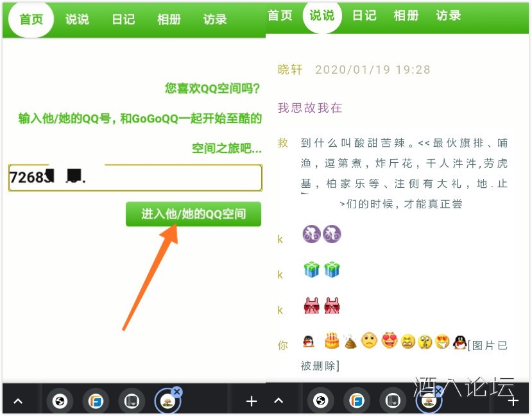The width and height of the screenshot is (532, 416).
Task: Select 相册 tab in right panel
Action: (x=406, y=15)
